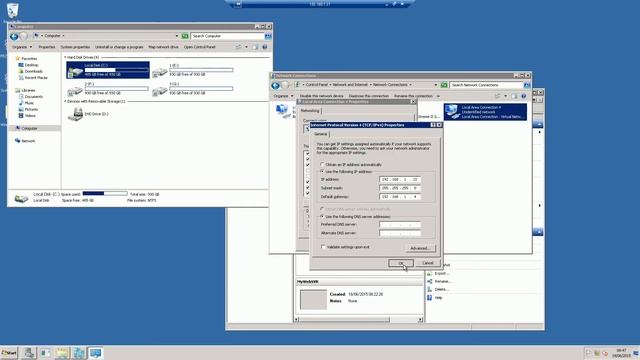This screenshot has height=360, width=640.
Task: Click the Subnet mask field
Action: (x=400, y=188)
